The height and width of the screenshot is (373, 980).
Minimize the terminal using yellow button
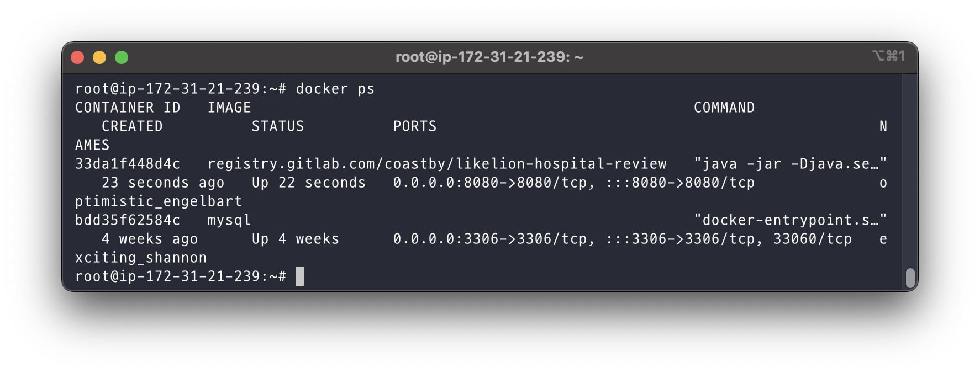(99, 57)
